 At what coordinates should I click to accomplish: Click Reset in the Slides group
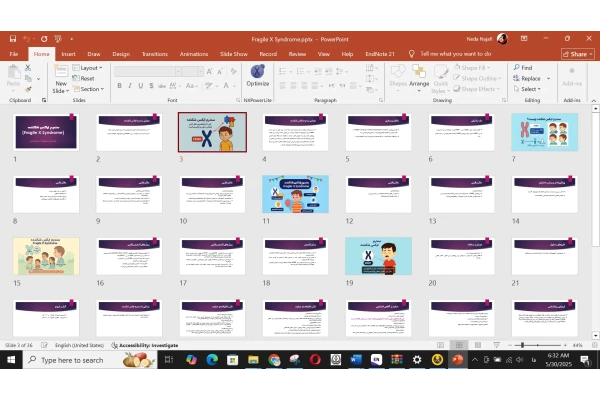pos(83,78)
